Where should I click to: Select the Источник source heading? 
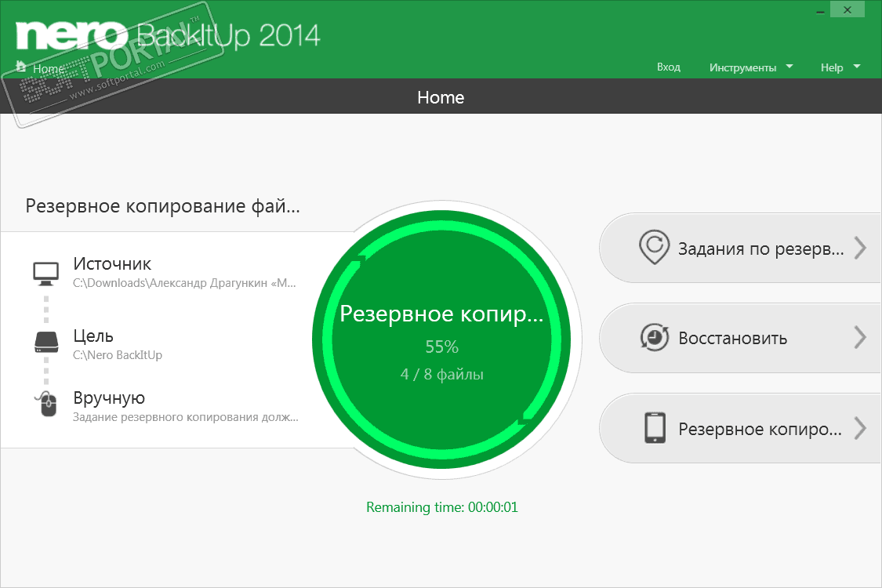(x=112, y=263)
